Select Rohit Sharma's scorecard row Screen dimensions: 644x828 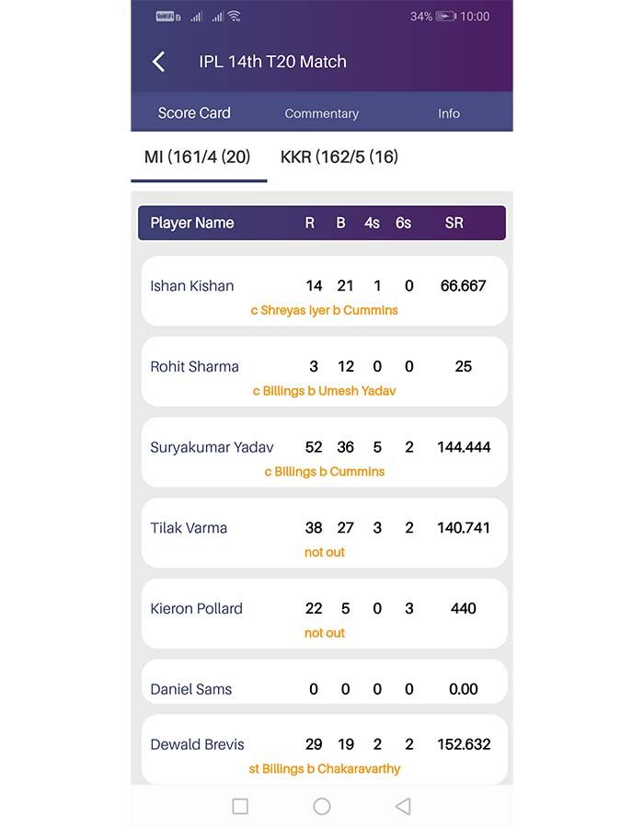[x=324, y=372]
